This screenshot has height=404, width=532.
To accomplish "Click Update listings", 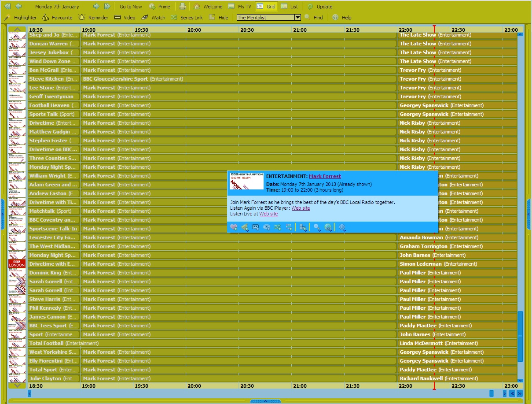I will click(320, 7).
